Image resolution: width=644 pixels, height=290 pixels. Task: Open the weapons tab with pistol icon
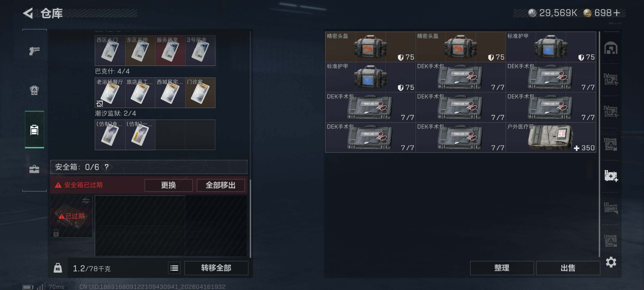pyautogui.click(x=34, y=51)
